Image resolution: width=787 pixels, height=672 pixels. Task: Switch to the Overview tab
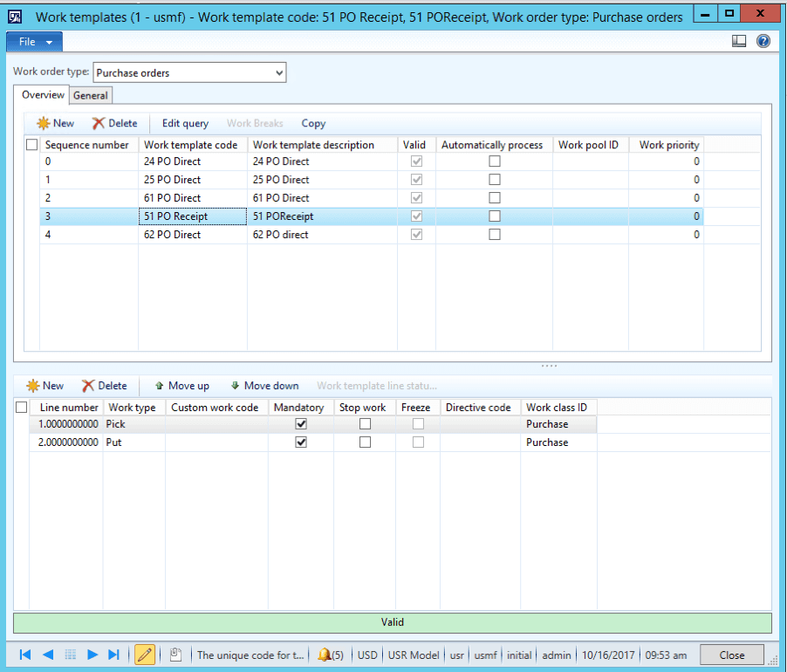43,95
